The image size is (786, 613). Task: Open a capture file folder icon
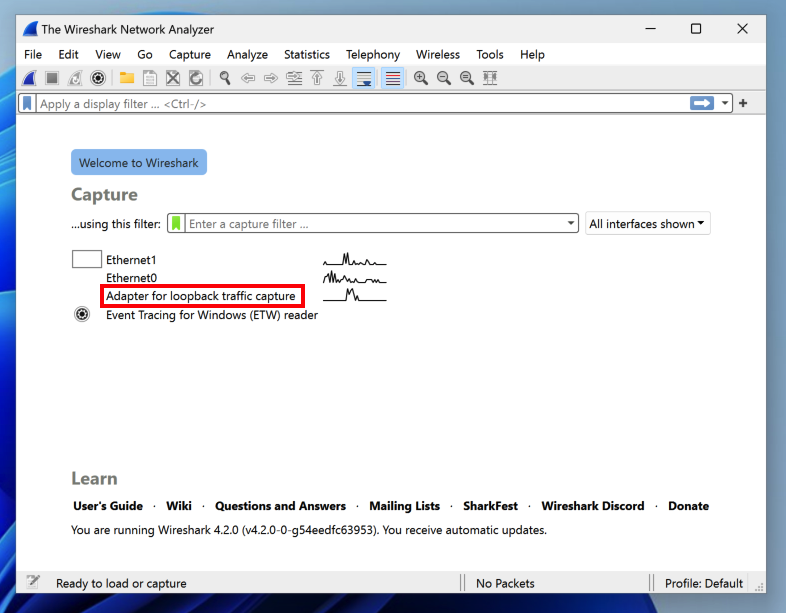[x=127, y=78]
